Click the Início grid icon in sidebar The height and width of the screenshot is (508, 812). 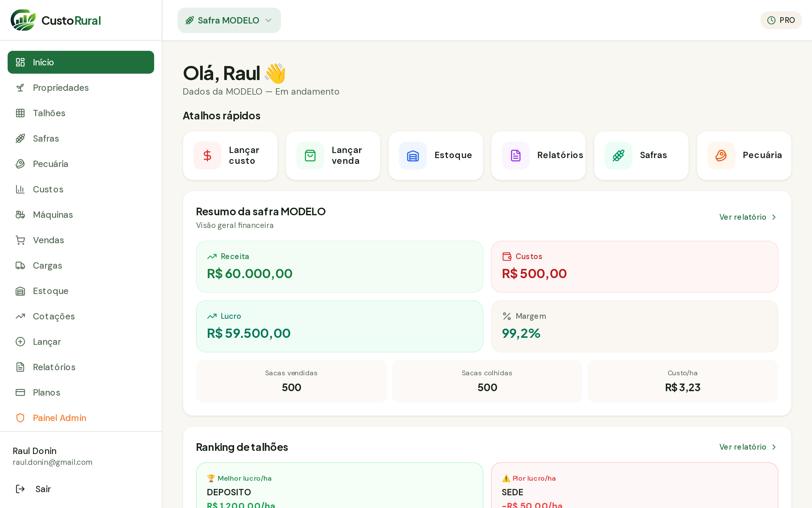(x=20, y=62)
